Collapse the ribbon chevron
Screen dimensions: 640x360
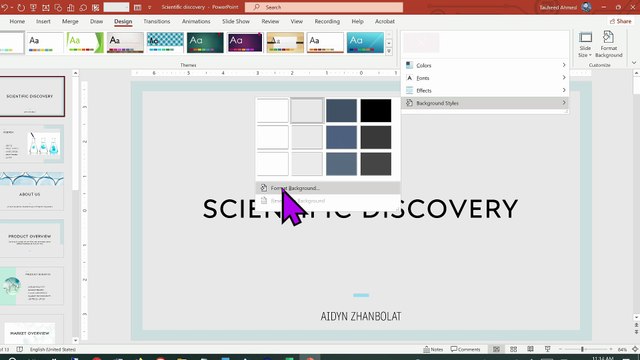point(634,63)
